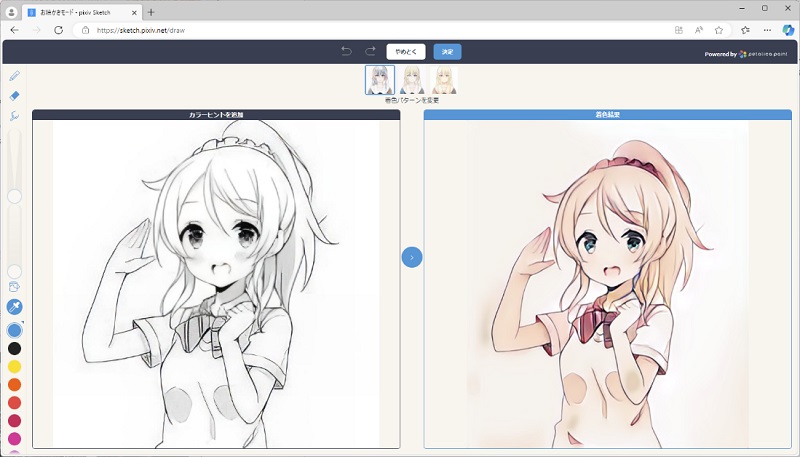Click the colored result preview image
The width and height of the screenshot is (800, 457).
click(x=608, y=284)
